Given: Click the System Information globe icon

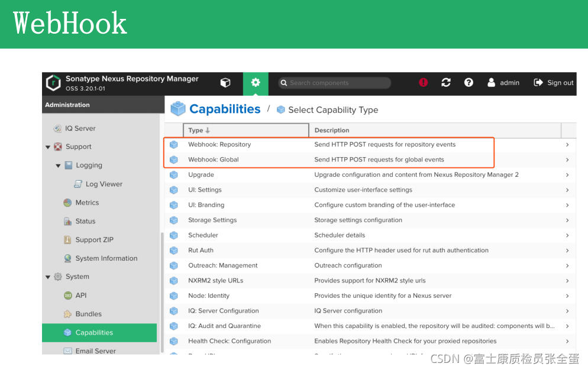Looking at the screenshot, I should pos(67,258).
